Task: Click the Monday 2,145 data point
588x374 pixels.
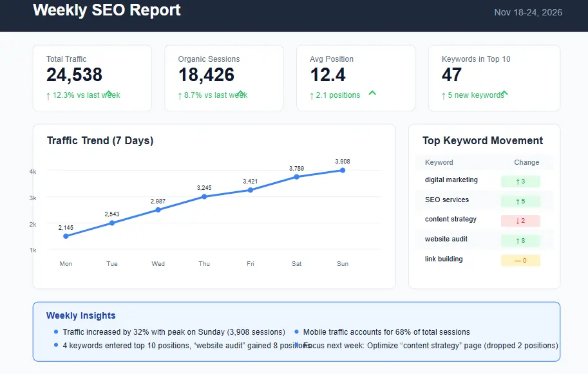Action: (66, 236)
